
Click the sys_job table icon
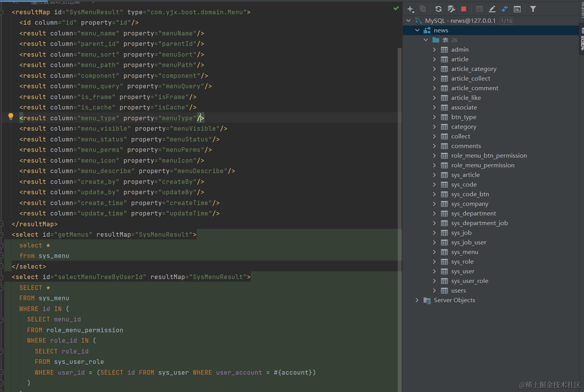pyautogui.click(x=444, y=233)
